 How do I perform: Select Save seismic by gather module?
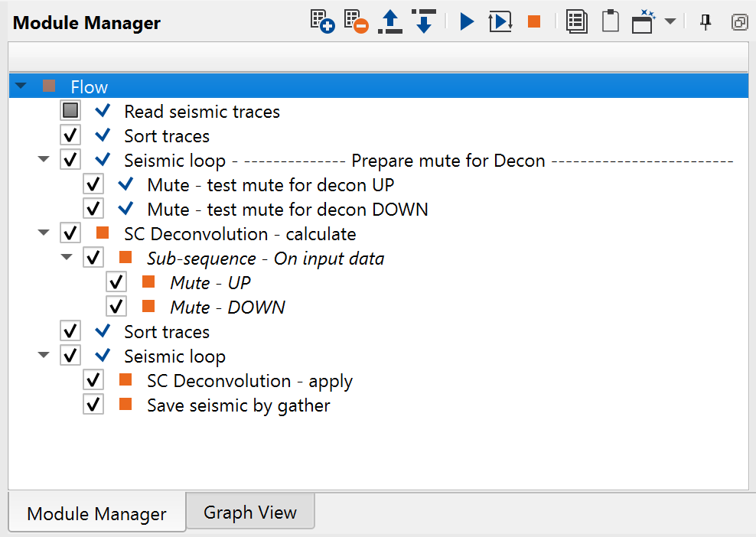[238, 405]
